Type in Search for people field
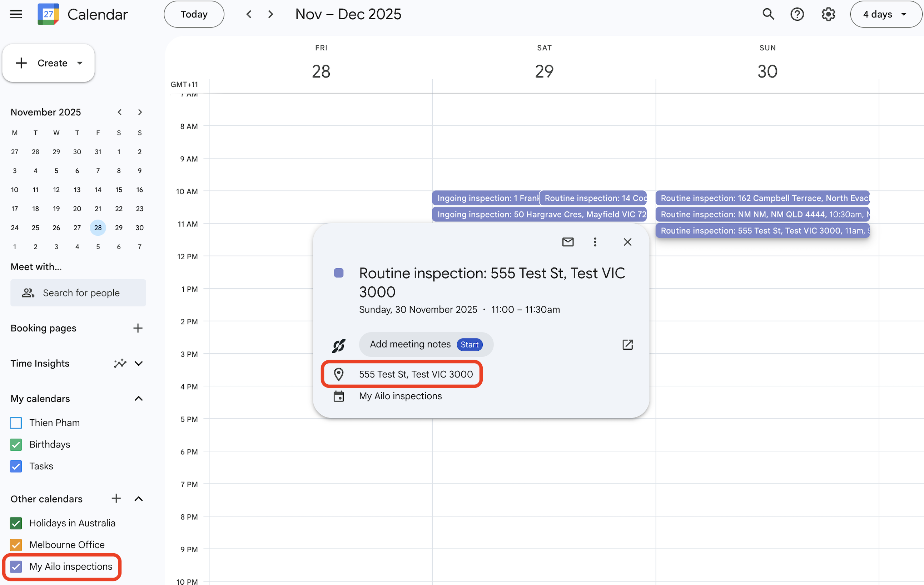The height and width of the screenshot is (585, 924). pyautogui.click(x=81, y=293)
